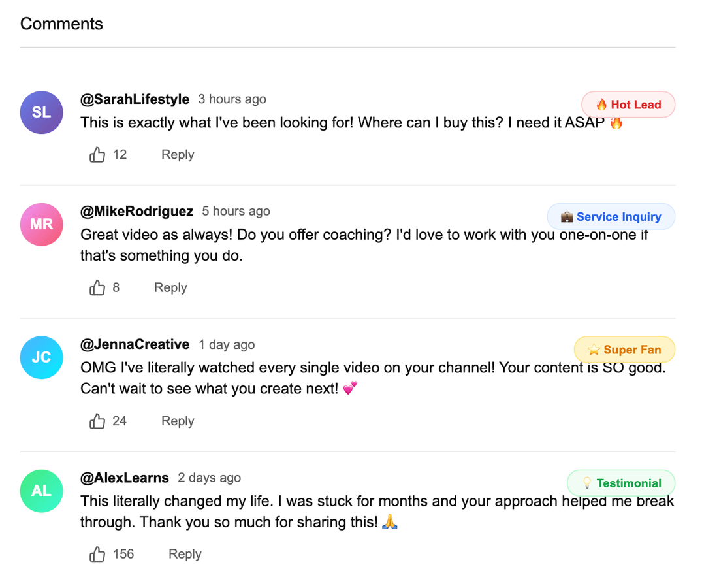Click thumbs-up on MikeRodriguez's comment

tap(97, 288)
